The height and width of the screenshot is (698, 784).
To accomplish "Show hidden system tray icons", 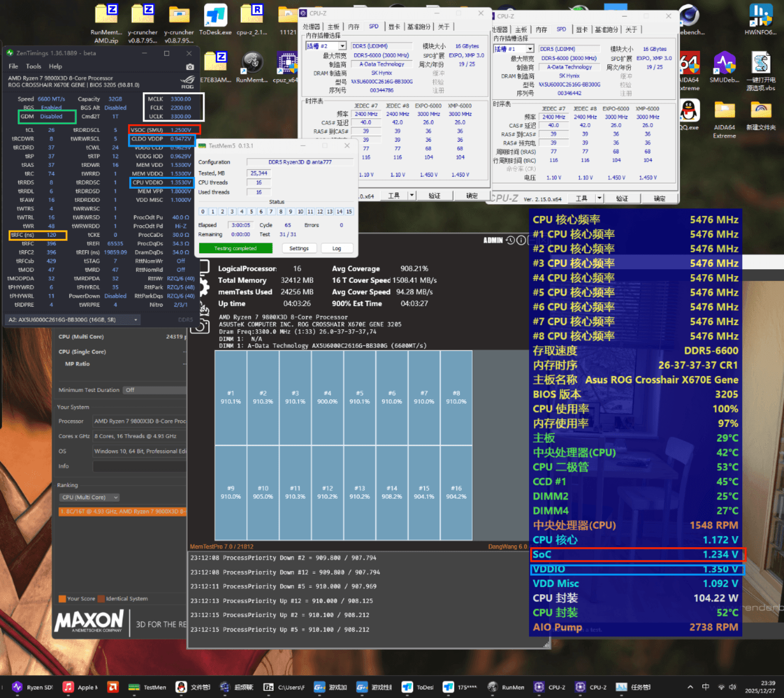I will [690, 687].
